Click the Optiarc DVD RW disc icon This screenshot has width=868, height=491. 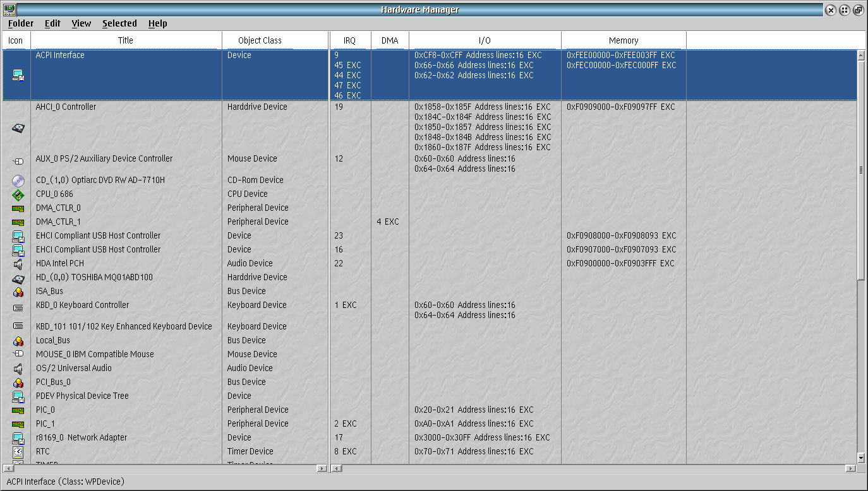tap(18, 180)
